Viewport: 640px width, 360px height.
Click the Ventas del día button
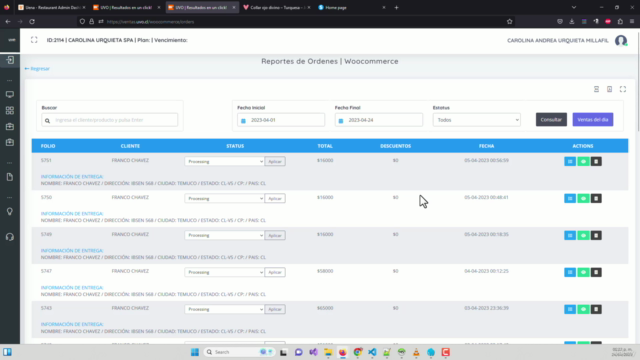[x=593, y=120]
